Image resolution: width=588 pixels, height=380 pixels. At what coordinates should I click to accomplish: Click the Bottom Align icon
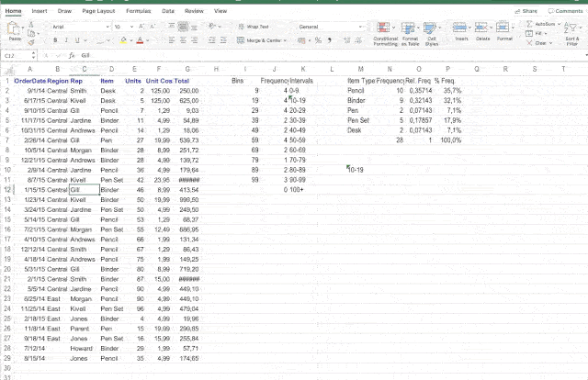(x=194, y=27)
